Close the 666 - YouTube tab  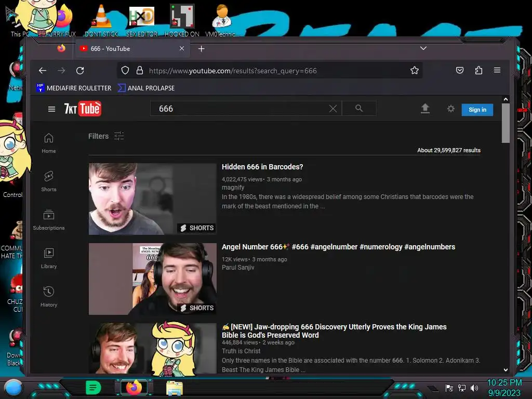click(182, 48)
